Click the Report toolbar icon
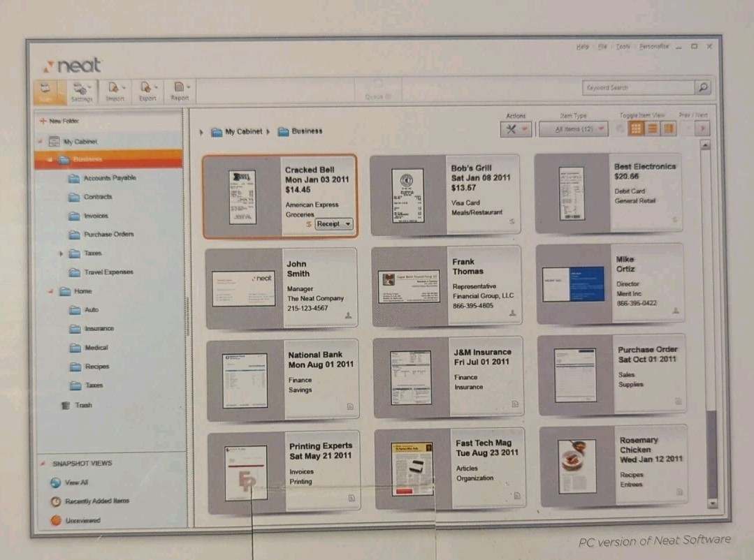Viewport: 754px width, 560px height. point(180,91)
